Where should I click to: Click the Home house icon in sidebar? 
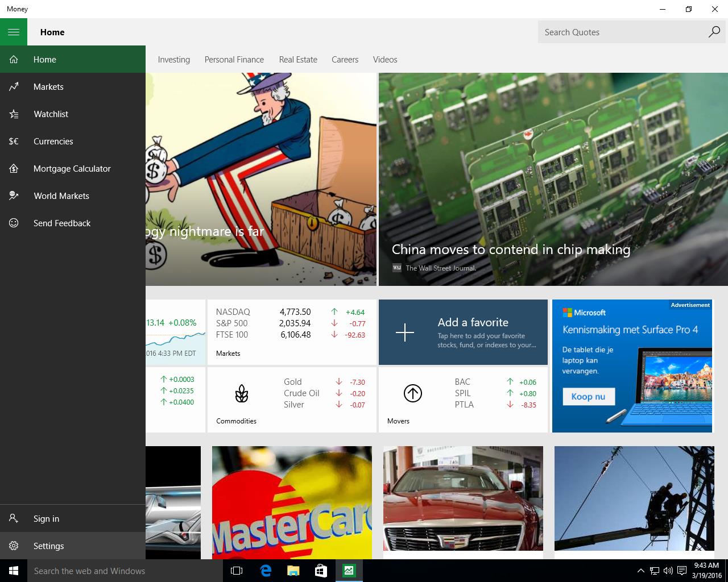coord(14,59)
